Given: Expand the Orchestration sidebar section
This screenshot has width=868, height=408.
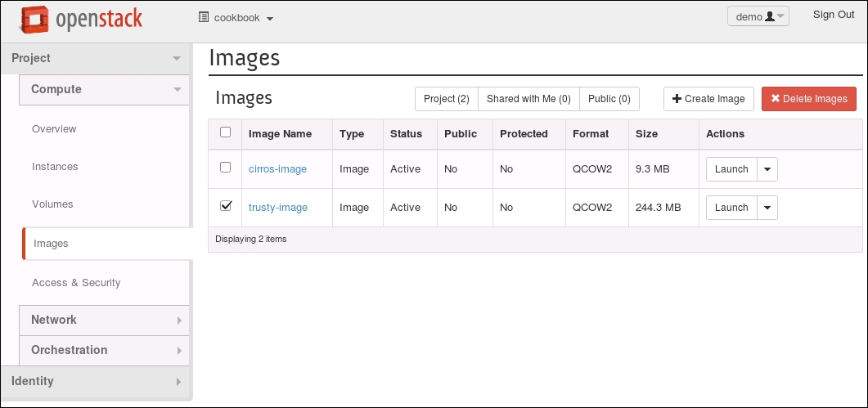Looking at the screenshot, I should click(x=104, y=350).
